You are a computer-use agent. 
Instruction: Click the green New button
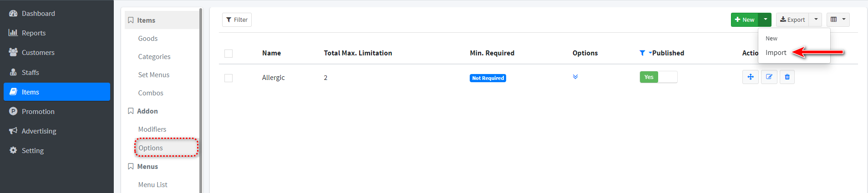pos(745,20)
